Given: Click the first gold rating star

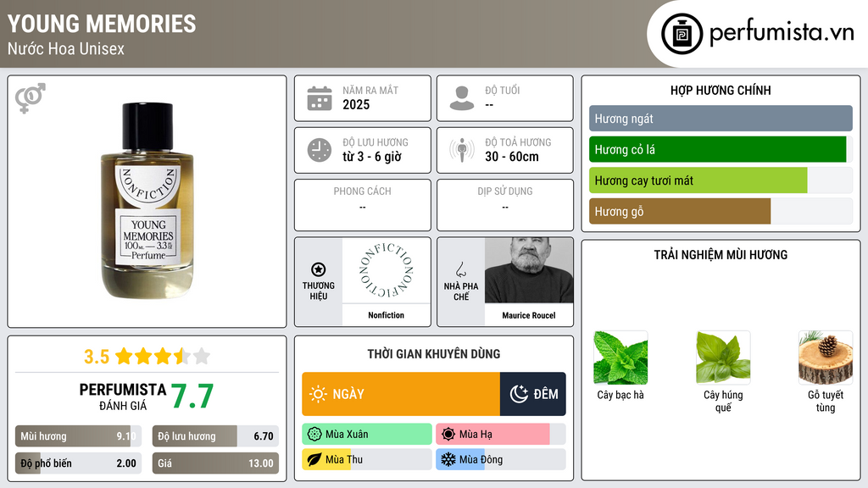Looking at the screenshot, I should point(124,356).
